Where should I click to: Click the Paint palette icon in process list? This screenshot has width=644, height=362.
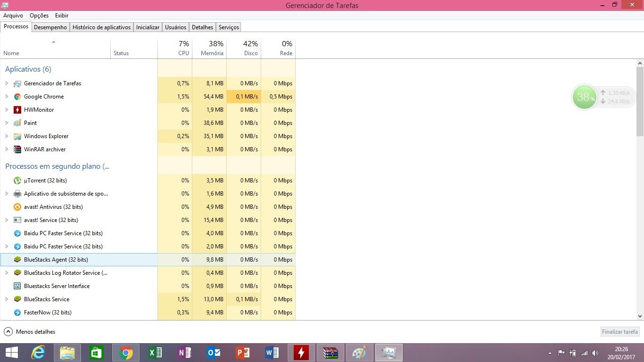coord(17,123)
